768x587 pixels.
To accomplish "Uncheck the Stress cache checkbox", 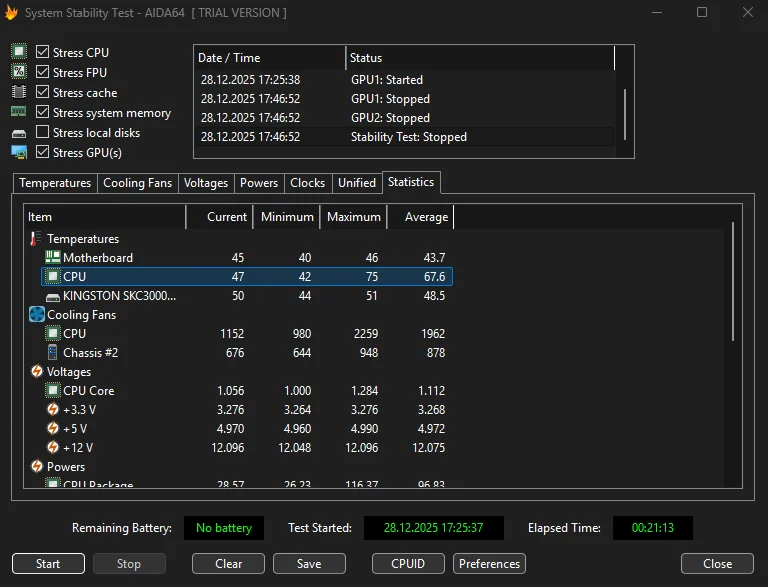I will pos(43,92).
